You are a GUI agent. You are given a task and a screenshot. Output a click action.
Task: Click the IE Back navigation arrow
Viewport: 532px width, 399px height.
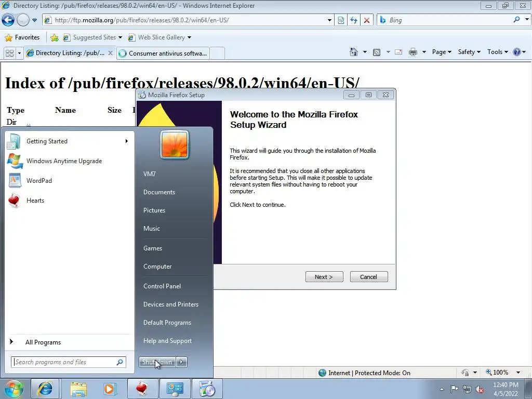(x=8, y=20)
